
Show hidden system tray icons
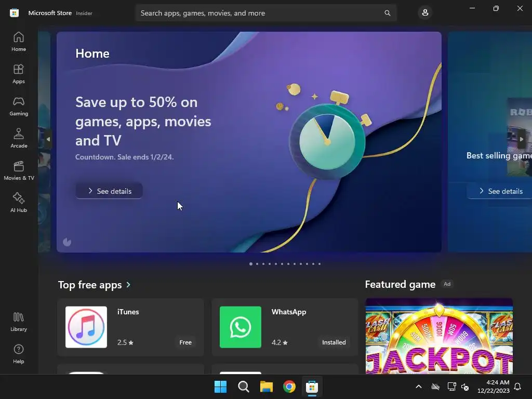[419, 387]
